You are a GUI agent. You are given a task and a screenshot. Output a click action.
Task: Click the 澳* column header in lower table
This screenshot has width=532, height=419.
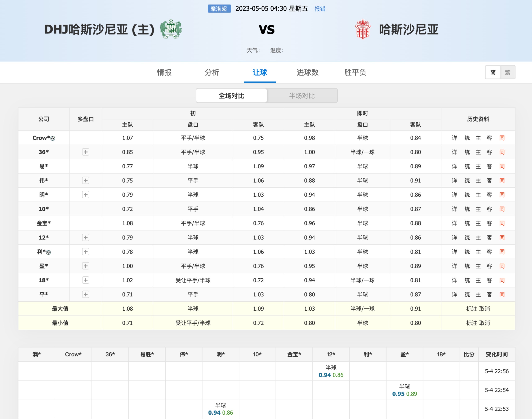37,354
